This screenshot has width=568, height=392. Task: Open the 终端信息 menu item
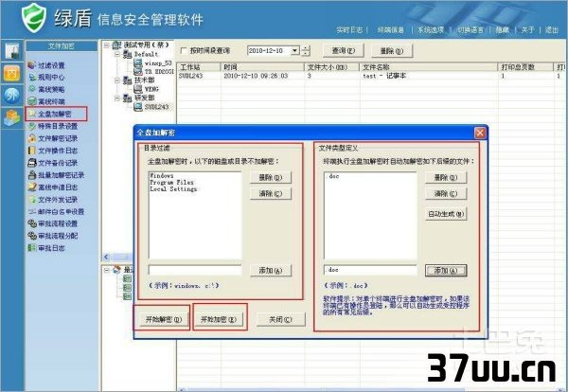[391, 29]
